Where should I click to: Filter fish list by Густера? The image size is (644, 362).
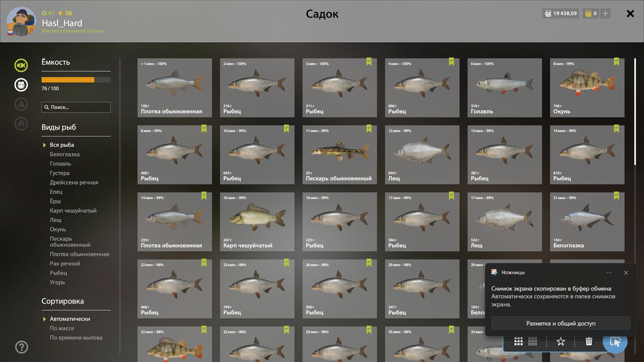[x=60, y=173]
